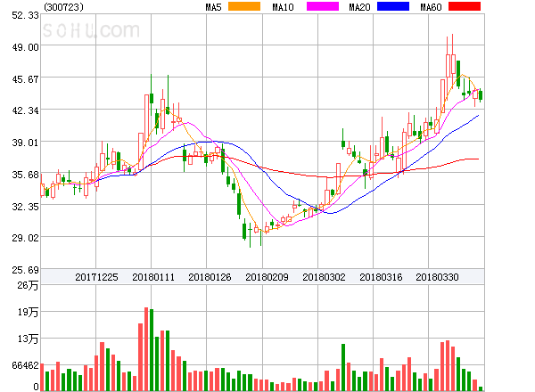Click the 20180209 date label

[267, 277]
